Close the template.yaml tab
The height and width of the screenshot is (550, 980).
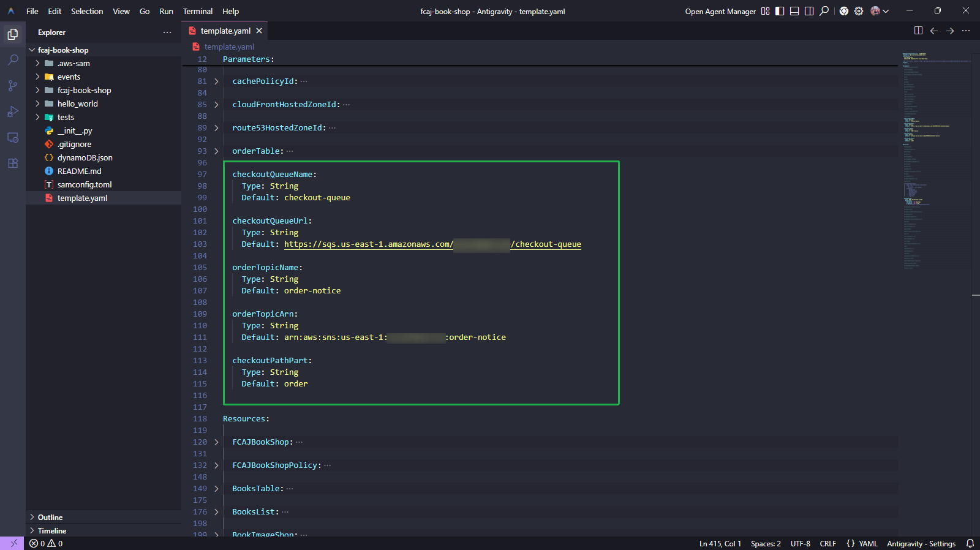[259, 31]
